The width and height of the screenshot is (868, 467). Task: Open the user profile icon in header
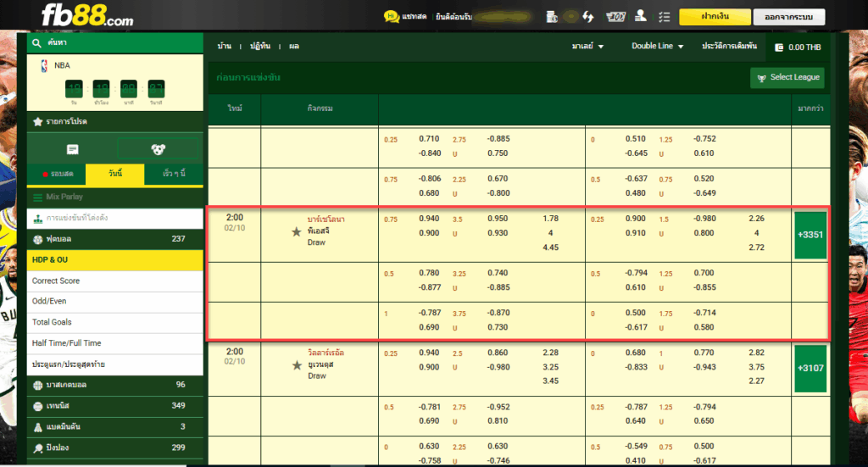pyautogui.click(x=641, y=16)
